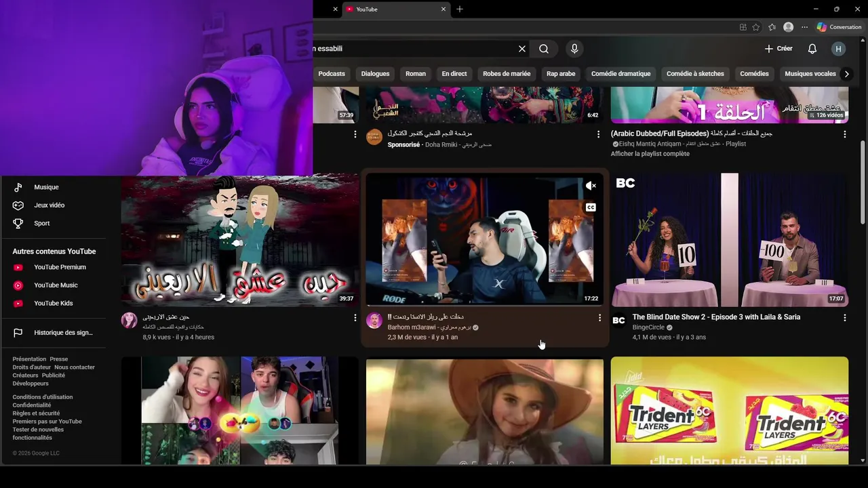The image size is (868, 488).
Task: Open Droits d'auteur footer link
Action: (31, 367)
